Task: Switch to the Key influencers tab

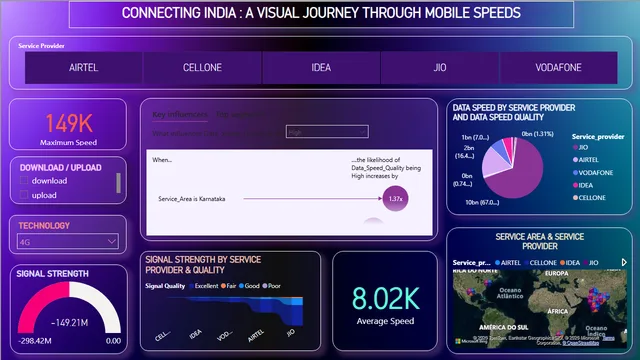Action: click(x=180, y=115)
